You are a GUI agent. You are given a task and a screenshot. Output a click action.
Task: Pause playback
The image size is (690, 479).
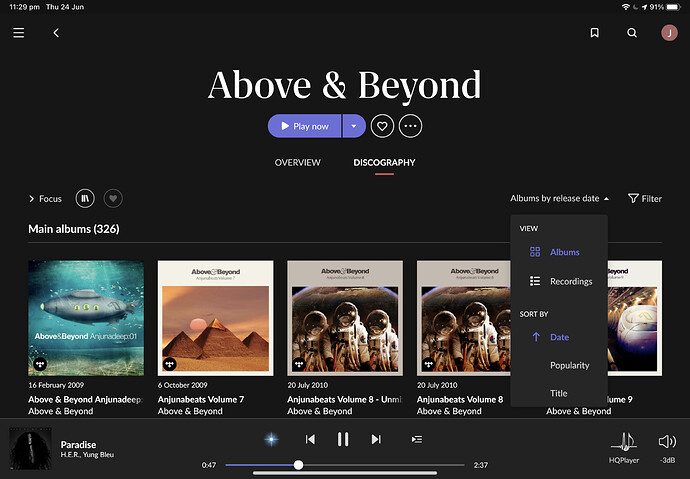pyautogui.click(x=343, y=439)
